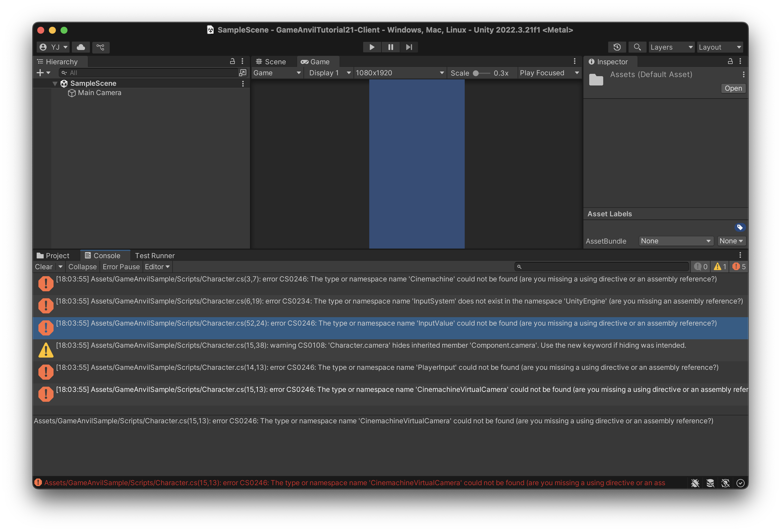Click the auto-generate lighting off icon
Image resolution: width=781 pixels, height=532 pixels.
725,483
